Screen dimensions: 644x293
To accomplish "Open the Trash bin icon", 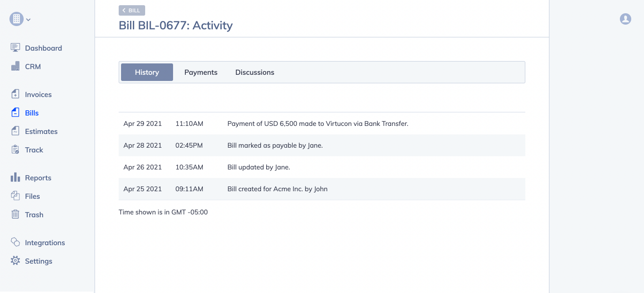I will pyautogui.click(x=16, y=214).
